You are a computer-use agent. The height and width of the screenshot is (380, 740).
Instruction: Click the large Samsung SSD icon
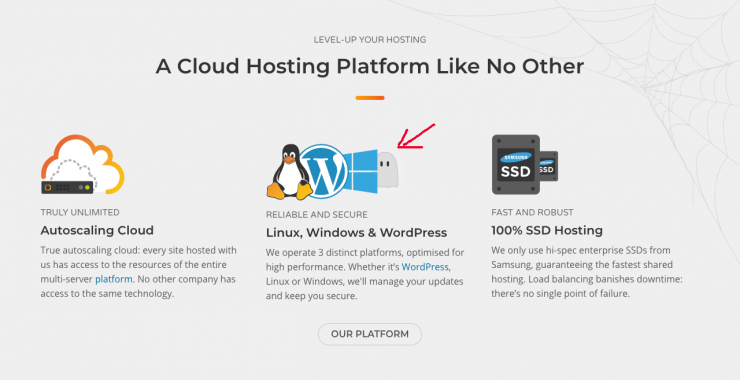coord(516,164)
